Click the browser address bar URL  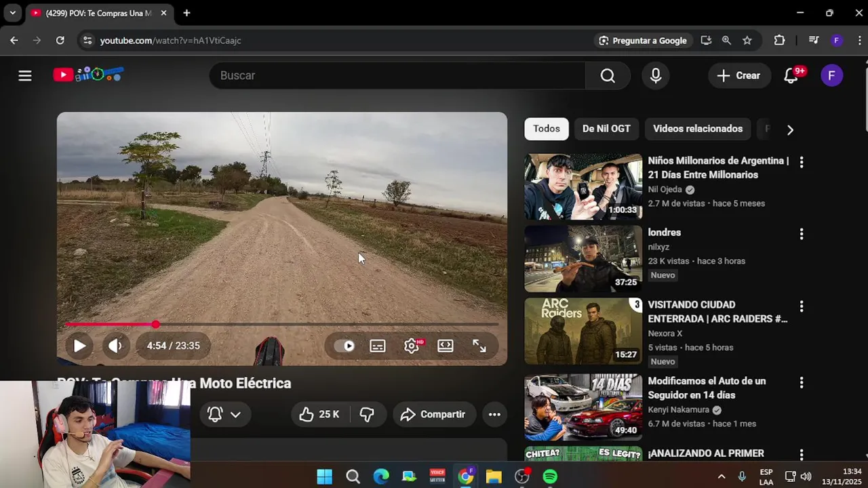170,41
